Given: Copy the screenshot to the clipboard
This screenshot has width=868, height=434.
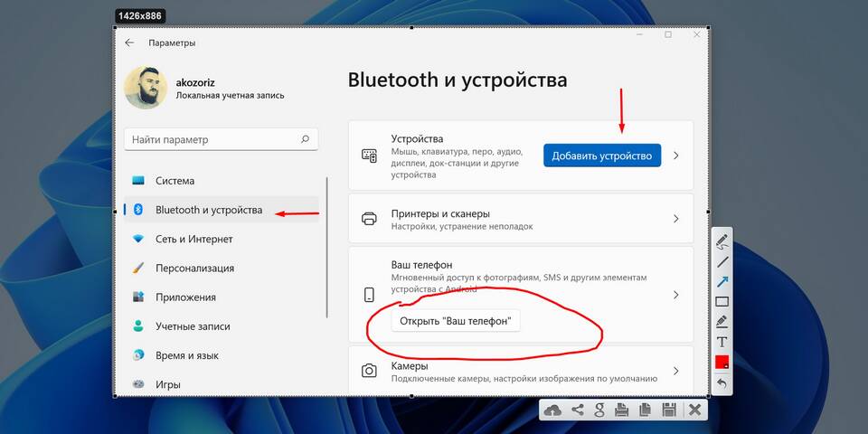Looking at the screenshot, I should click(645, 410).
